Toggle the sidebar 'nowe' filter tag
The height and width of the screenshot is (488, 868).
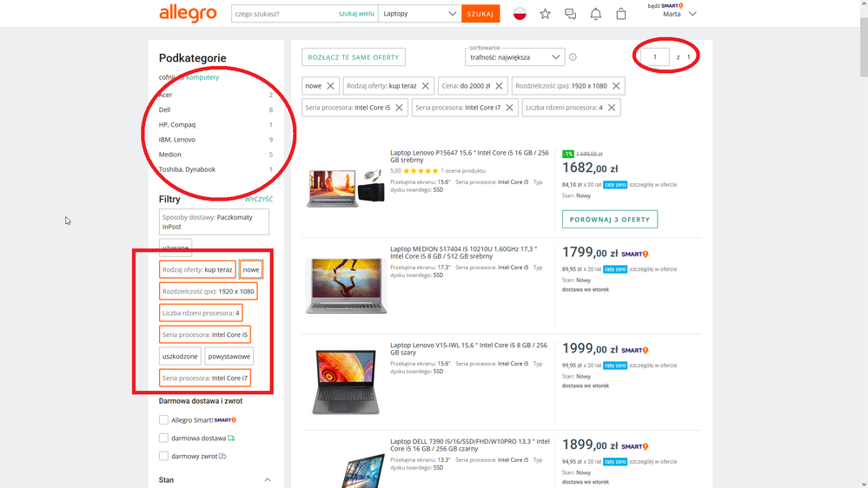251,269
